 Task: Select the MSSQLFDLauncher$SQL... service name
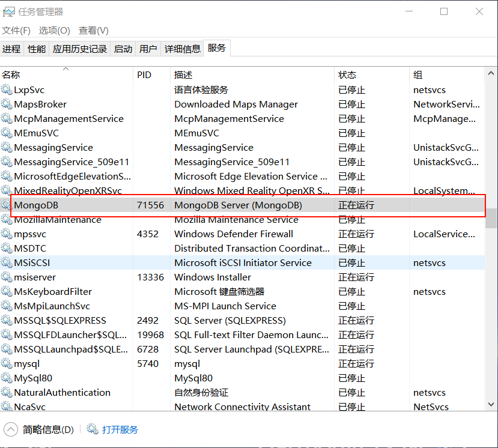tap(70, 334)
